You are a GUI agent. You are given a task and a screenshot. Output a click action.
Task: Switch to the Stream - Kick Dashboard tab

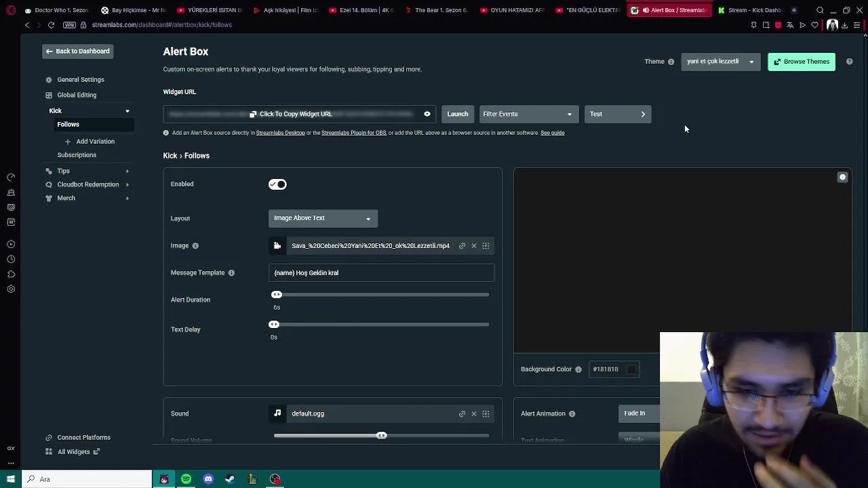(751, 10)
